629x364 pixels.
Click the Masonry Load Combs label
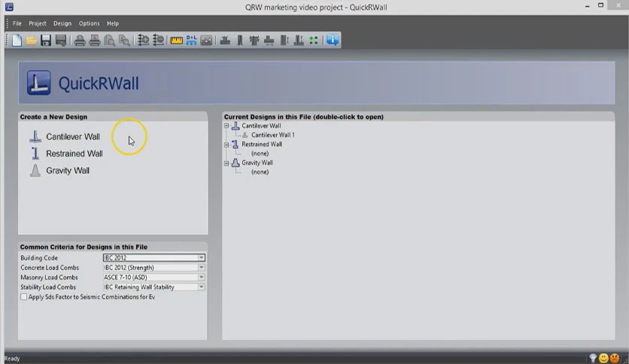(x=49, y=277)
